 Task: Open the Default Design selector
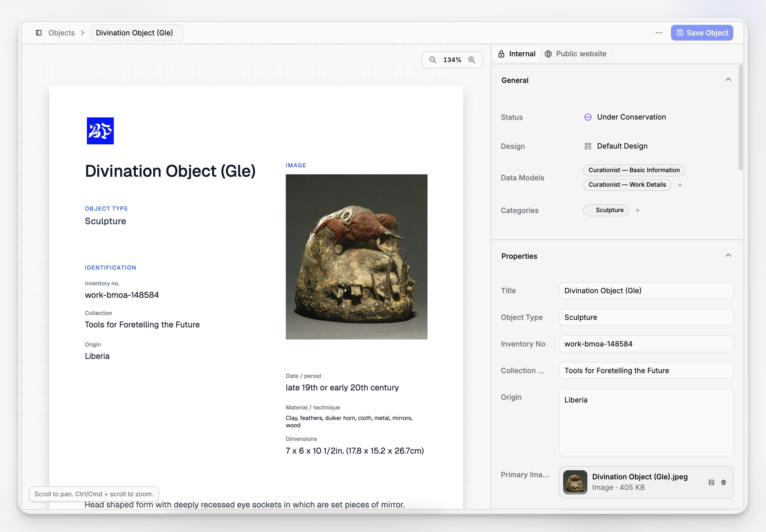pos(616,146)
